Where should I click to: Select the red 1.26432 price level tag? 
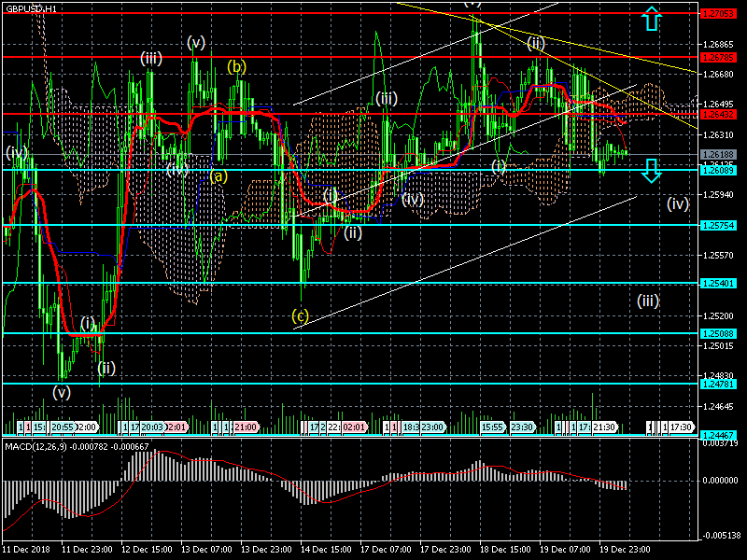pyautogui.click(x=721, y=114)
